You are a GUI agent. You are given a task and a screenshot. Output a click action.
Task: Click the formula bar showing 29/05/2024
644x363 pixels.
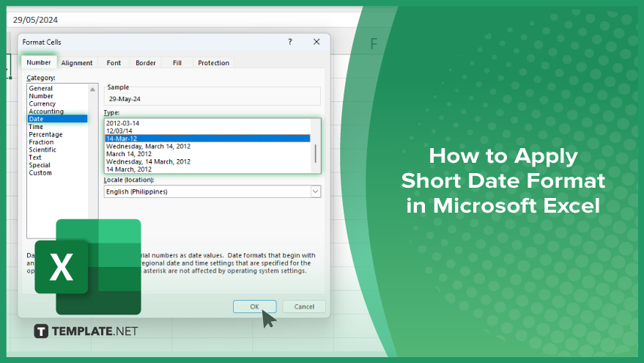pyautogui.click(x=185, y=20)
